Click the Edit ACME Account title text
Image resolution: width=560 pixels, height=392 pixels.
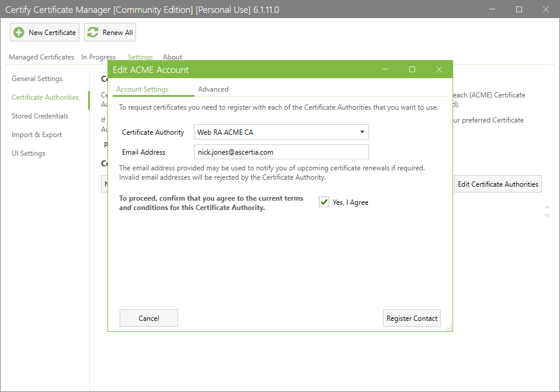click(150, 70)
